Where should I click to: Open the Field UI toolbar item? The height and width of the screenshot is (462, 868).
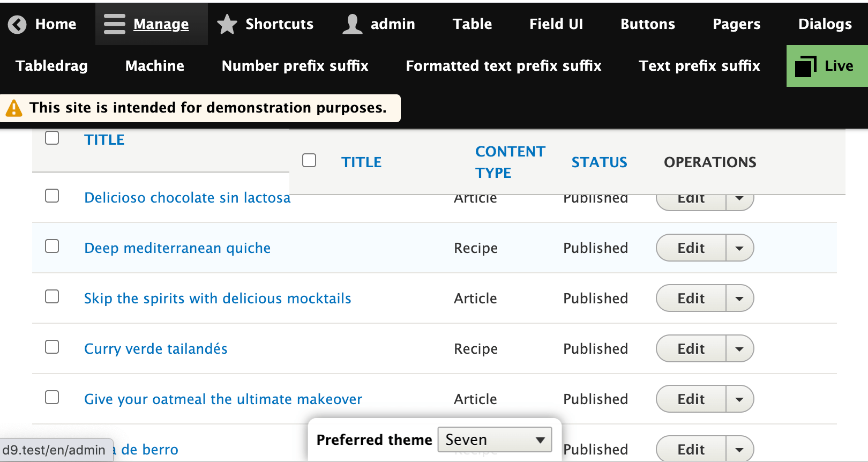tap(556, 24)
